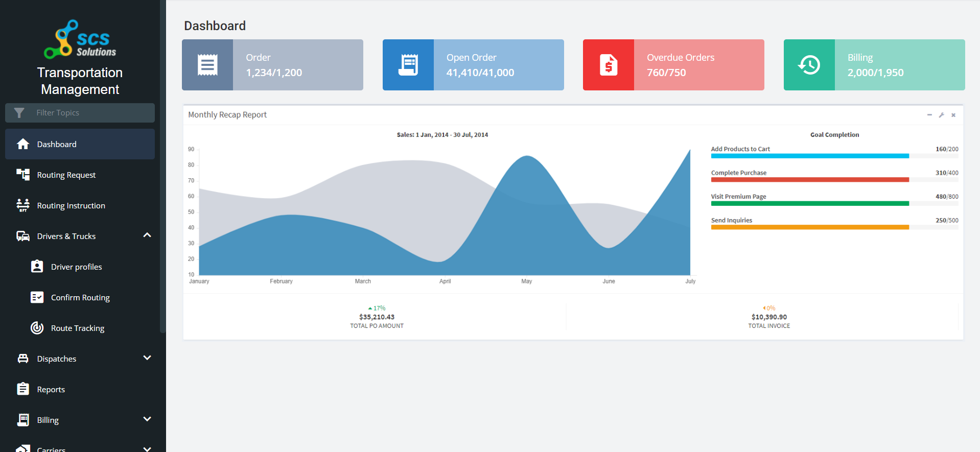Click the Dashboard home icon
The width and height of the screenshot is (980, 452).
pyautogui.click(x=23, y=144)
